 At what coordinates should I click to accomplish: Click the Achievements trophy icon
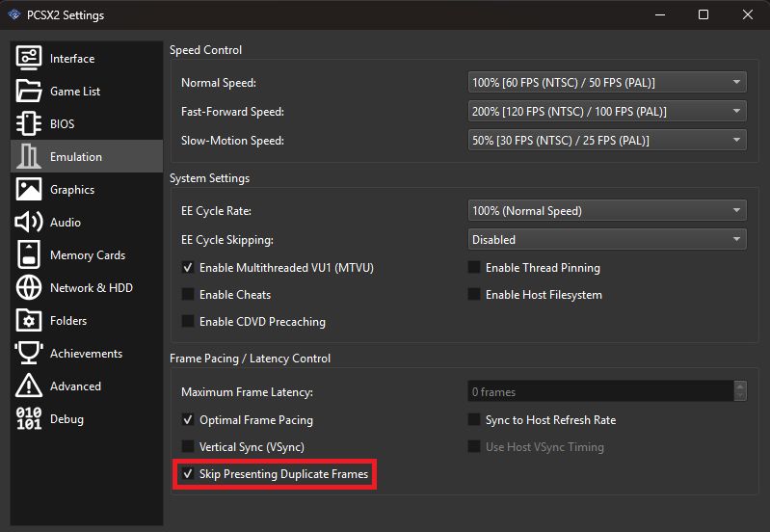[29, 353]
